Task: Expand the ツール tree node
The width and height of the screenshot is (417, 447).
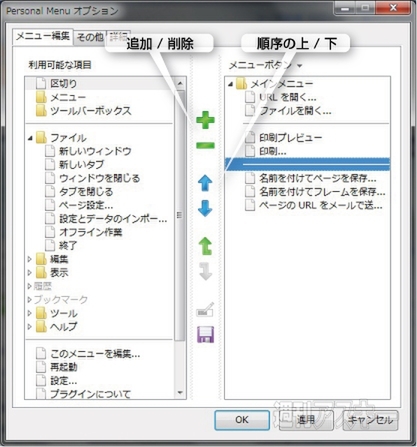Action: tap(30, 313)
